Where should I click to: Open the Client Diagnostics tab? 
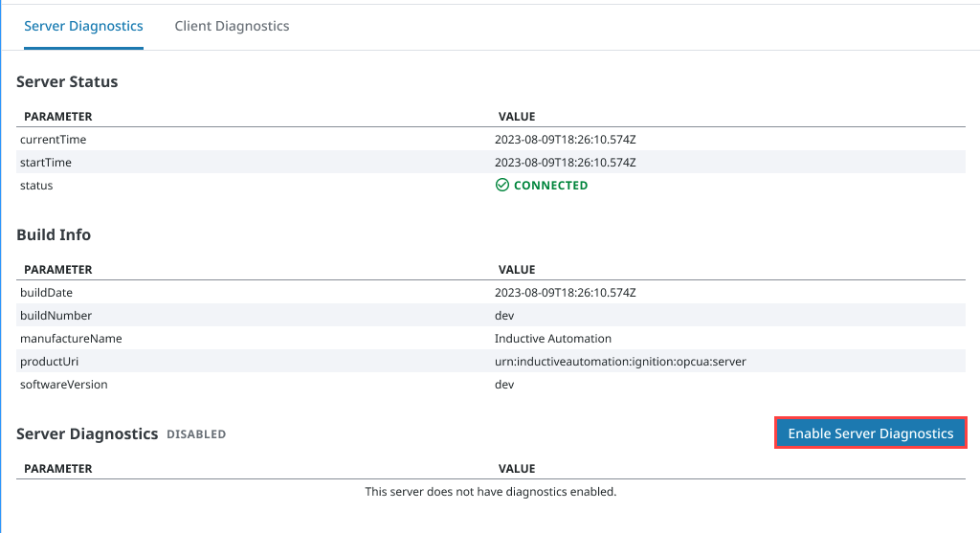[232, 26]
